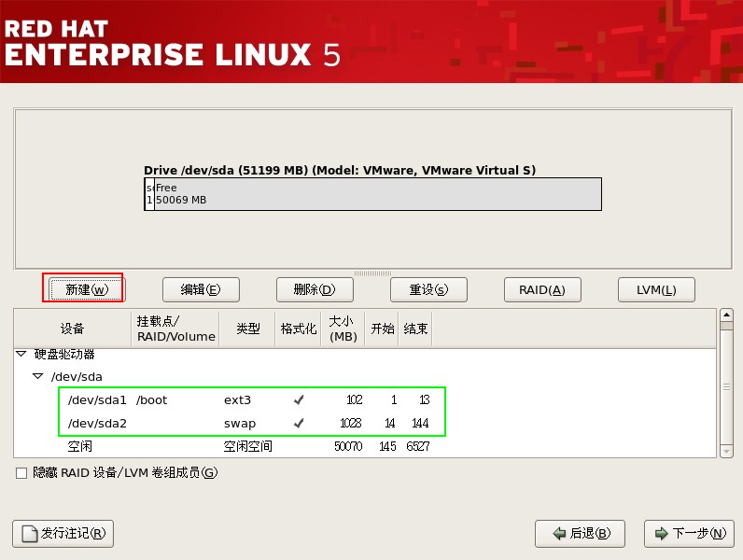Click the /boot mount point cell
Image resolution: width=743 pixels, height=560 pixels.
pos(151,400)
